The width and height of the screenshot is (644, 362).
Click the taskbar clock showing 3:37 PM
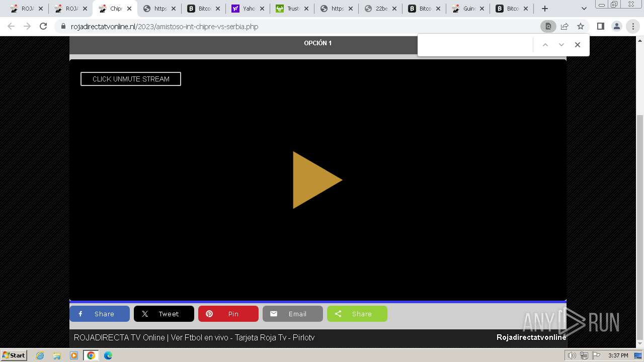pos(618,355)
